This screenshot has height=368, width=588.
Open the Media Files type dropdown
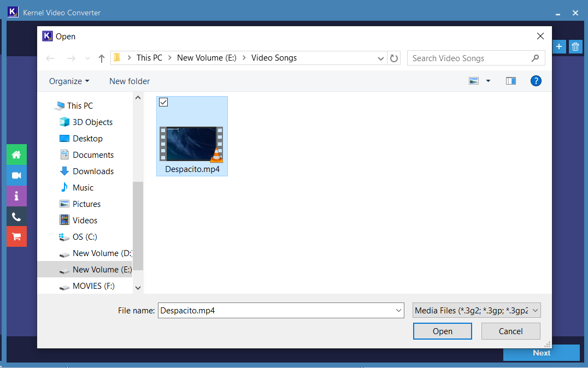click(x=535, y=311)
